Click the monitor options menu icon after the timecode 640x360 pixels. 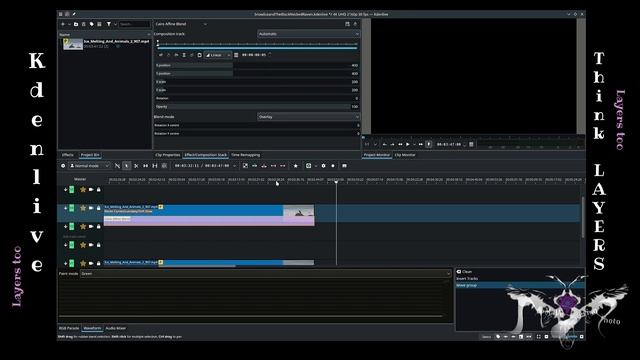[x=471, y=144]
